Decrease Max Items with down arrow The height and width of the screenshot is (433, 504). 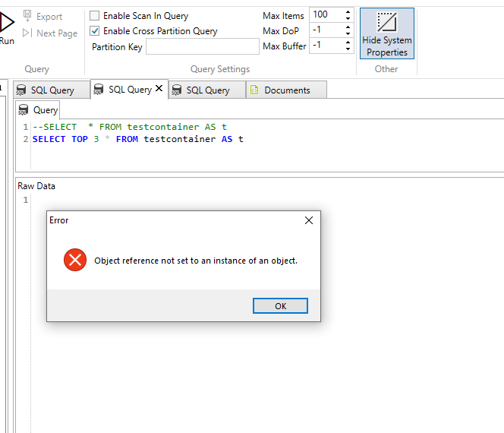coord(348,18)
